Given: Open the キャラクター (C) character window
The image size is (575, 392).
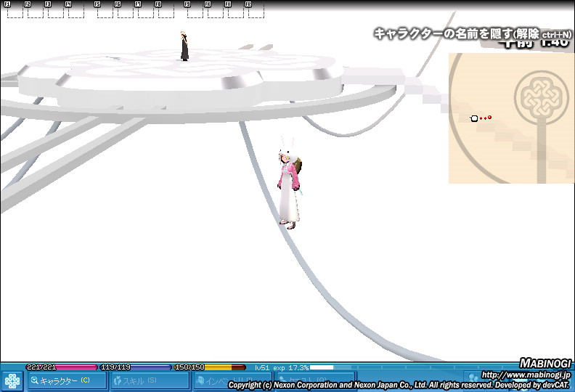Looking at the screenshot, I should tap(65, 380).
